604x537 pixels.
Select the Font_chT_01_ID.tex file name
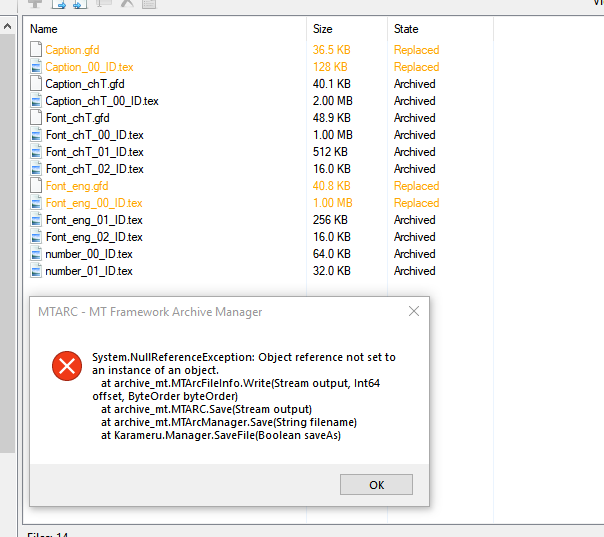(x=94, y=152)
